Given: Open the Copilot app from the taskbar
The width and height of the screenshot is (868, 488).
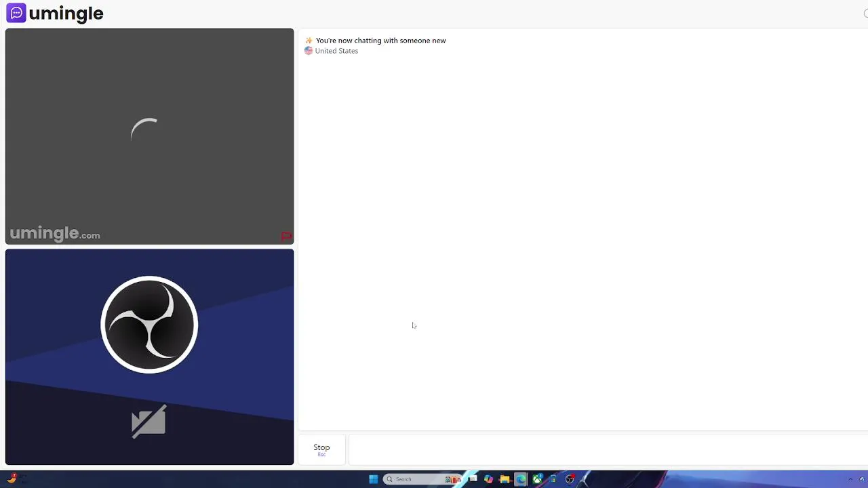Looking at the screenshot, I should (x=488, y=479).
